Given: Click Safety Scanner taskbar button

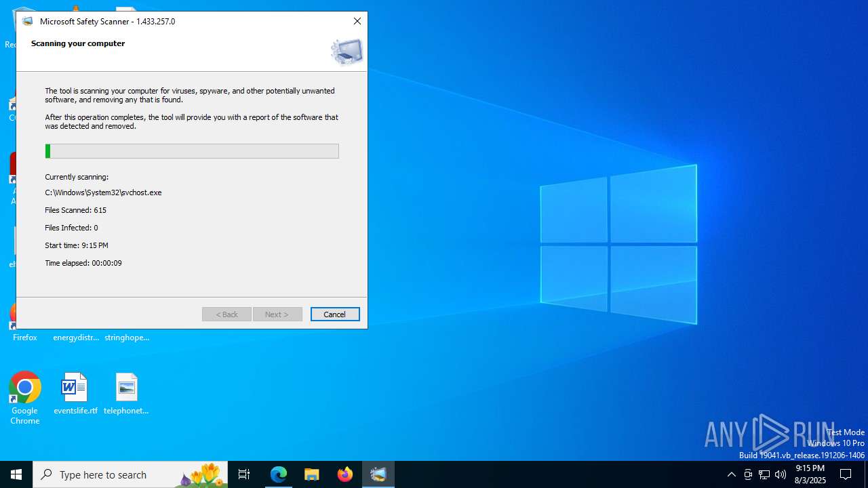Looking at the screenshot, I should click(378, 474).
